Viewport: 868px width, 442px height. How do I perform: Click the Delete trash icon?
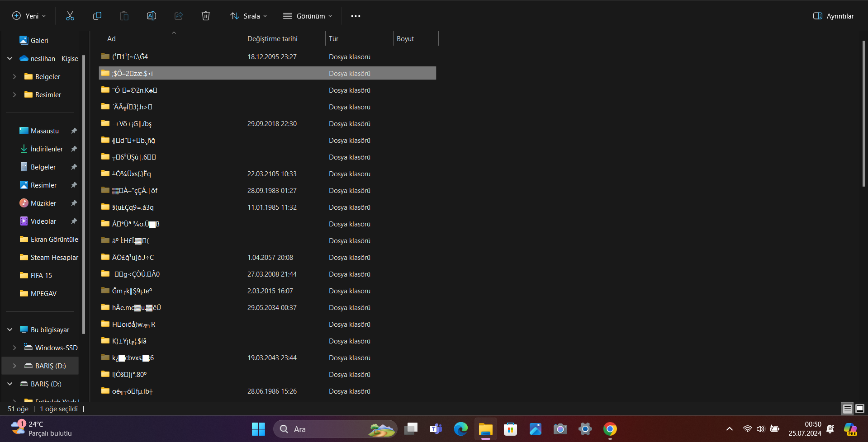[206, 16]
